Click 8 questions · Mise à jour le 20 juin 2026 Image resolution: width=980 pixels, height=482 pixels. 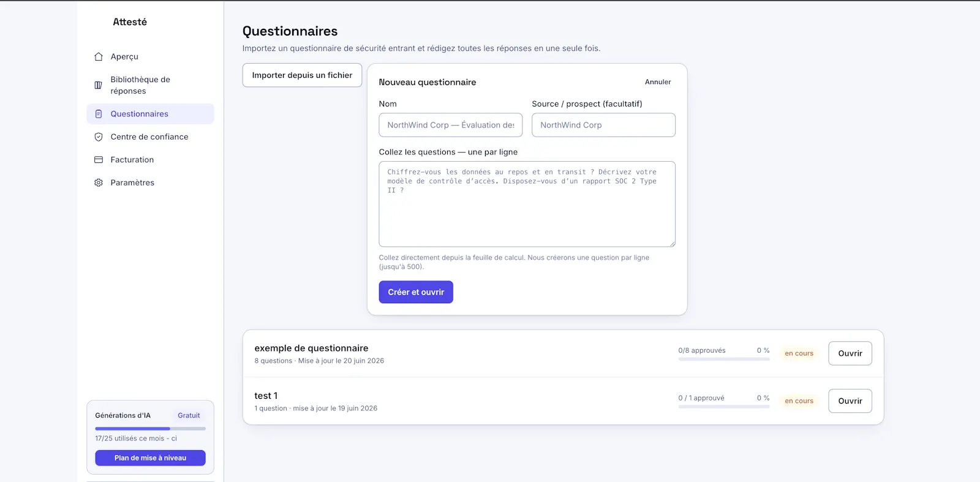tap(319, 361)
